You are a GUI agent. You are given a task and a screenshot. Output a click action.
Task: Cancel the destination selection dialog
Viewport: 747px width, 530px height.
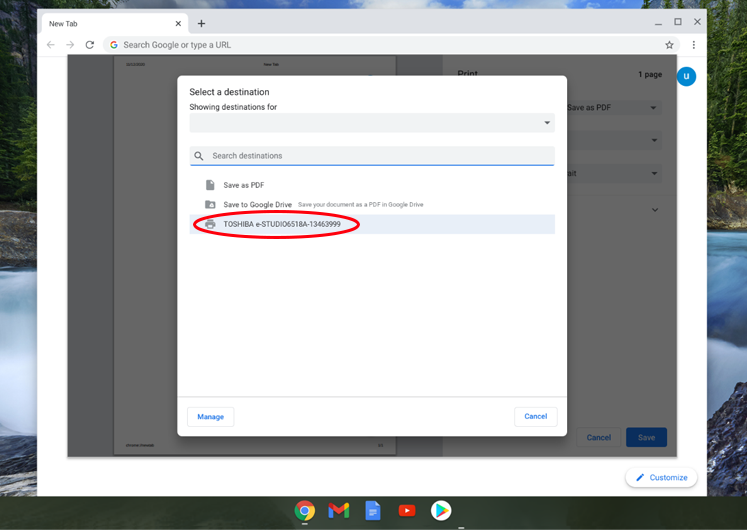(535, 416)
